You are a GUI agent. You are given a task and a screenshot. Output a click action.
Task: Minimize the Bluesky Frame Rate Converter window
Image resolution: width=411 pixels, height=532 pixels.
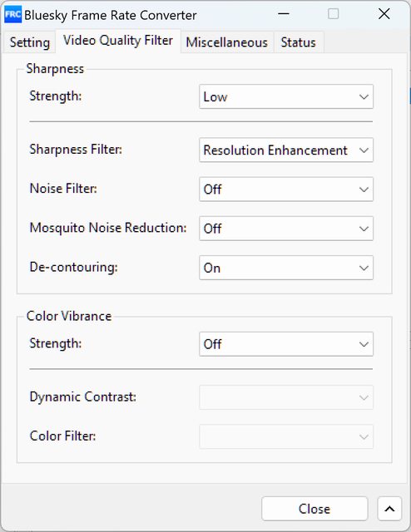(283, 14)
